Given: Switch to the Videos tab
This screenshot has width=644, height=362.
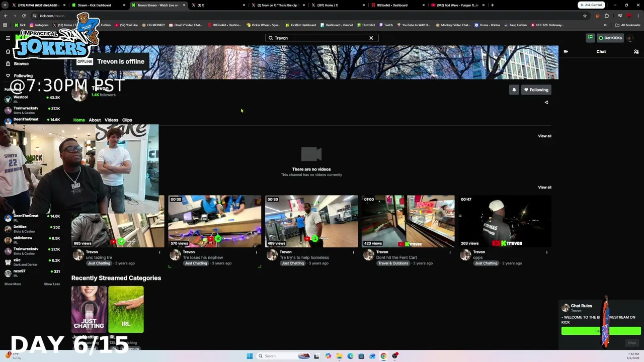Looking at the screenshot, I should click(x=111, y=120).
